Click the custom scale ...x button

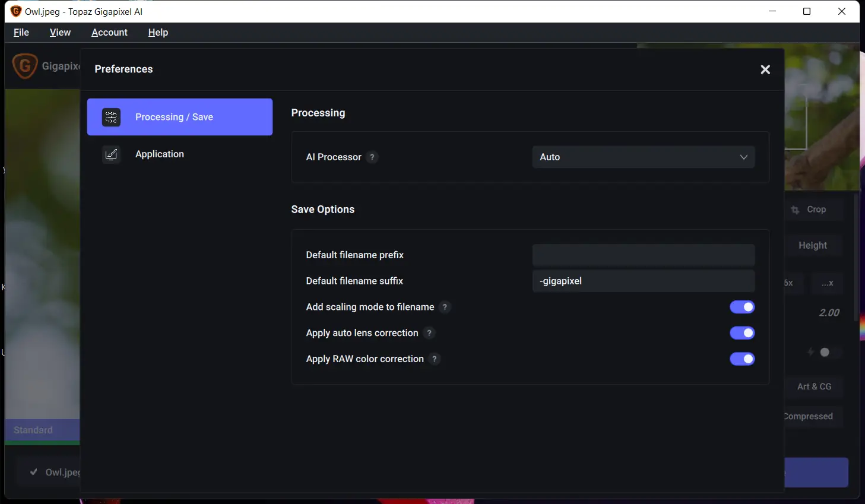(828, 283)
